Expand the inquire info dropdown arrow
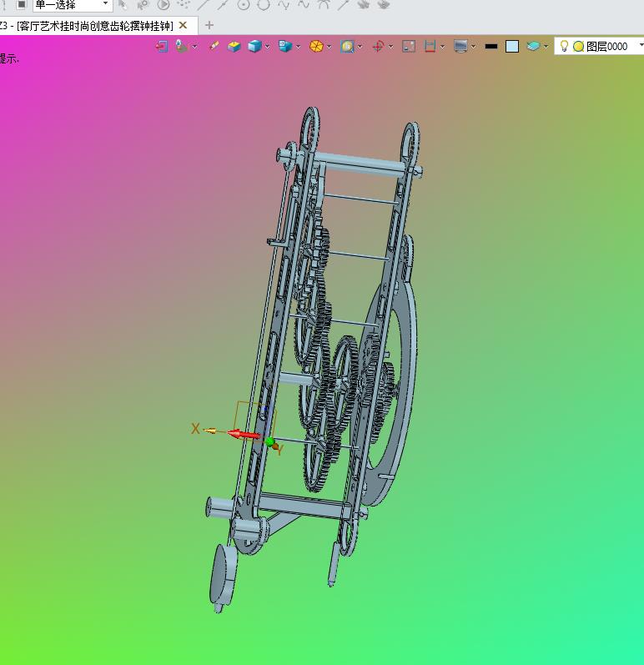The image size is (644, 665). [360, 47]
